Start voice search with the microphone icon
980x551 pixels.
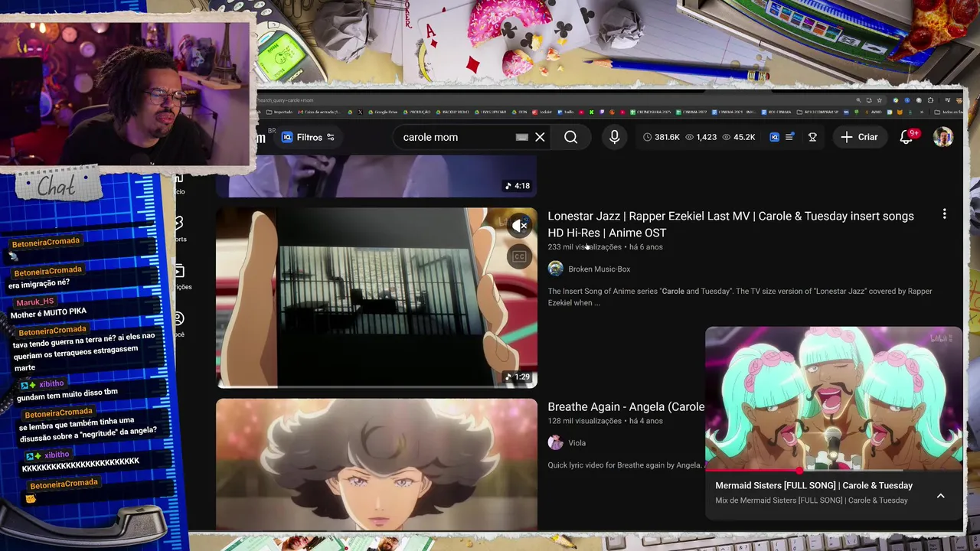(614, 137)
